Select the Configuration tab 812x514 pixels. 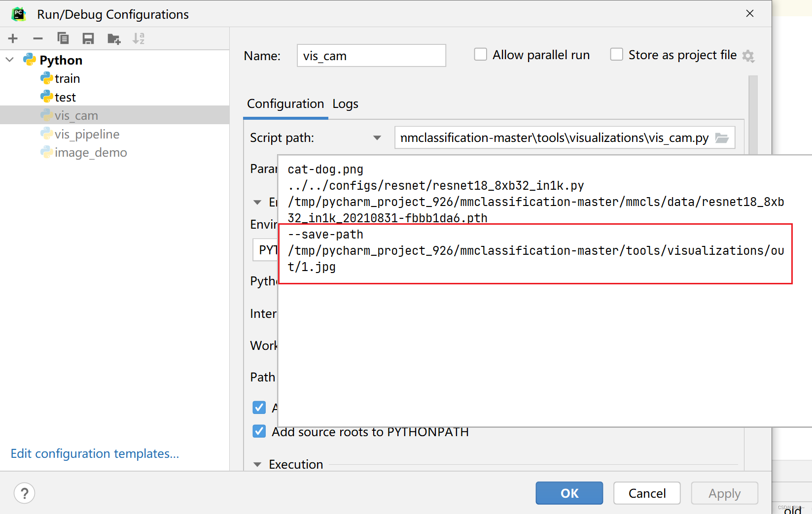click(285, 104)
